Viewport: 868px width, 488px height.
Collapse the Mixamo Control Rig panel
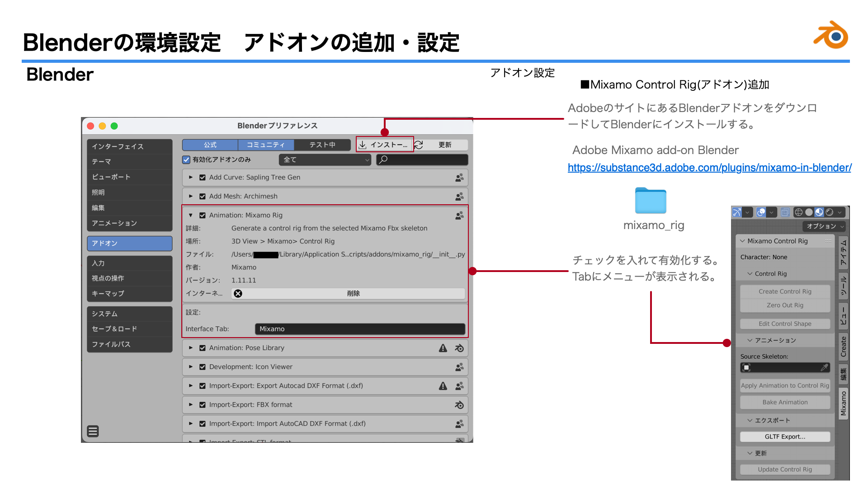click(x=742, y=241)
